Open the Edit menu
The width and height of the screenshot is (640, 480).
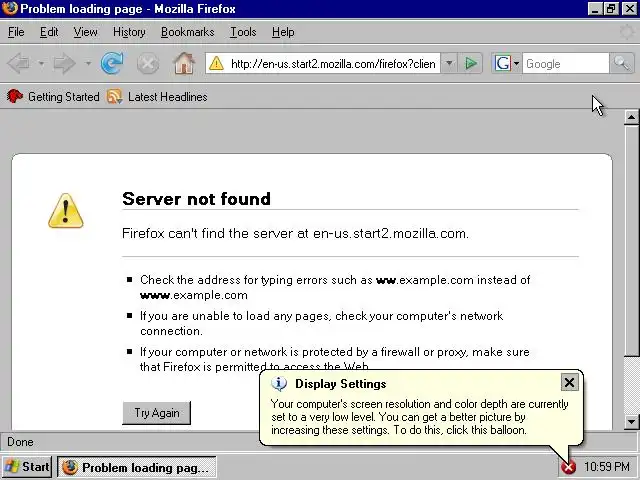click(49, 32)
